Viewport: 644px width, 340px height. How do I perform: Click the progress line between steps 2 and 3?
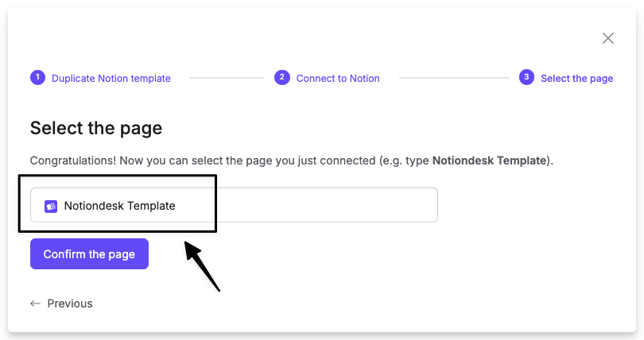[454, 78]
